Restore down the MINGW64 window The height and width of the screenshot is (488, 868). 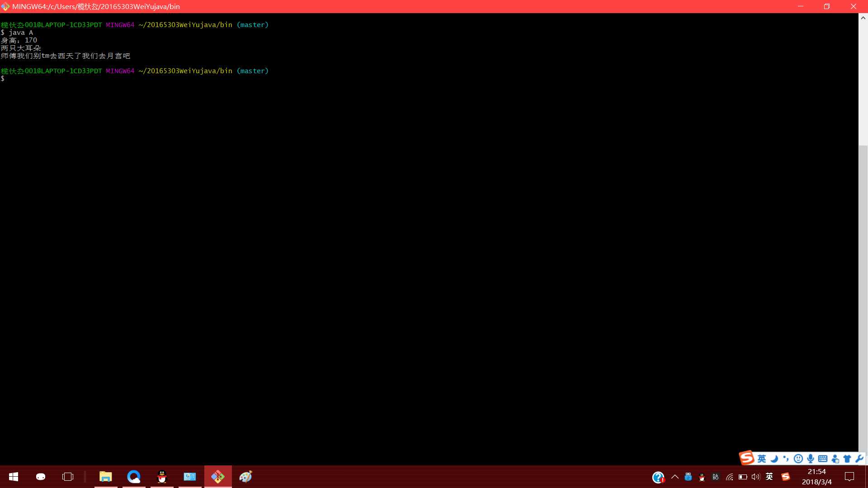click(x=827, y=6)
